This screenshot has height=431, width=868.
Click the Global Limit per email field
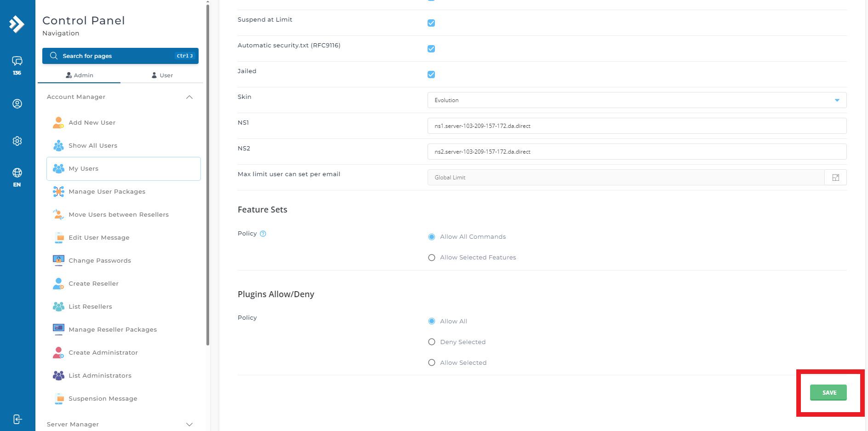626,178
